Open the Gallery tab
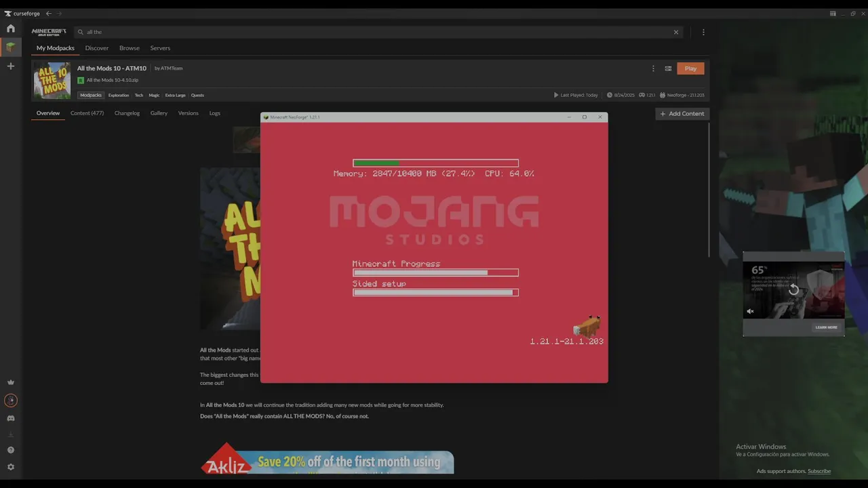 tap(159, 113)
